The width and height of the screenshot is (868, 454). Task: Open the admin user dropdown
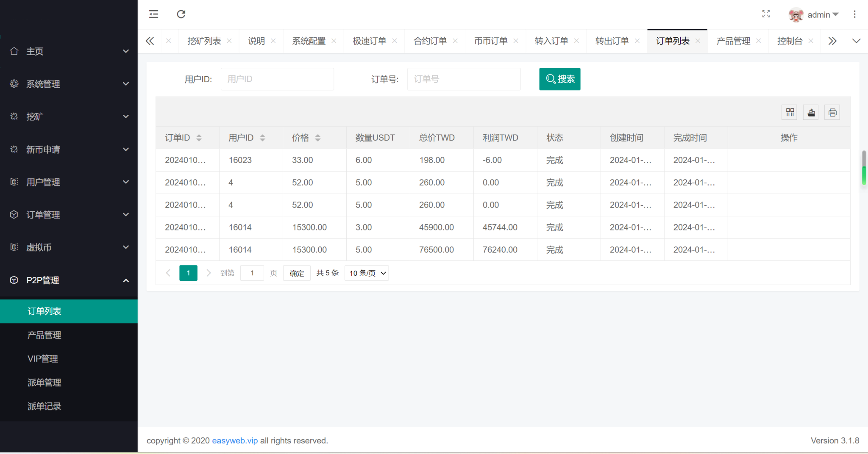point(814,15)
